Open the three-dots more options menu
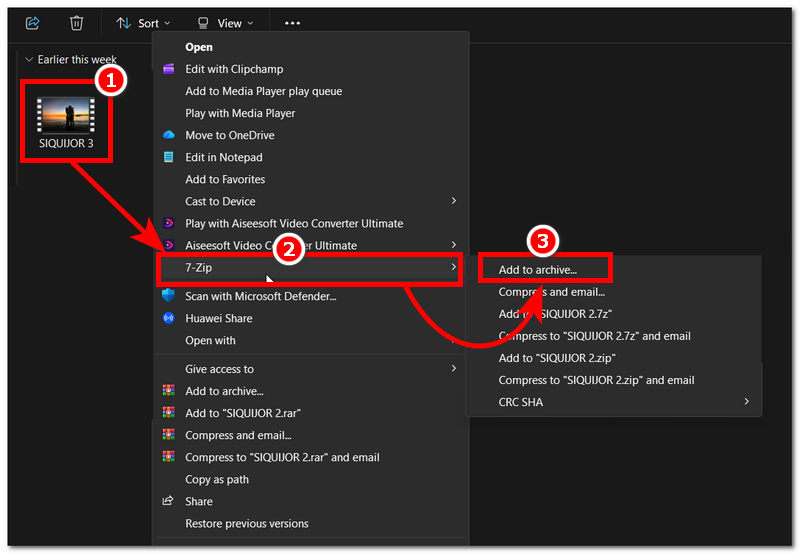The image size is (800, 554). 292,23
